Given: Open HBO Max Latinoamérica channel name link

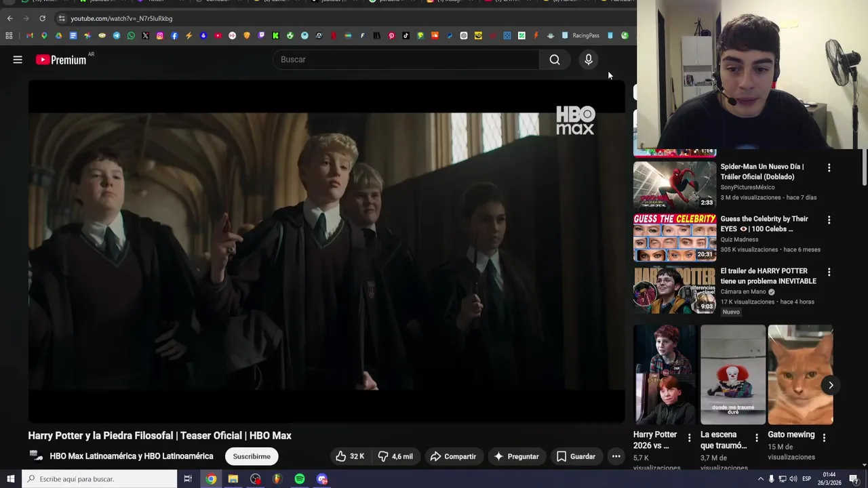Looking at the screenshot, I should 132,456.
